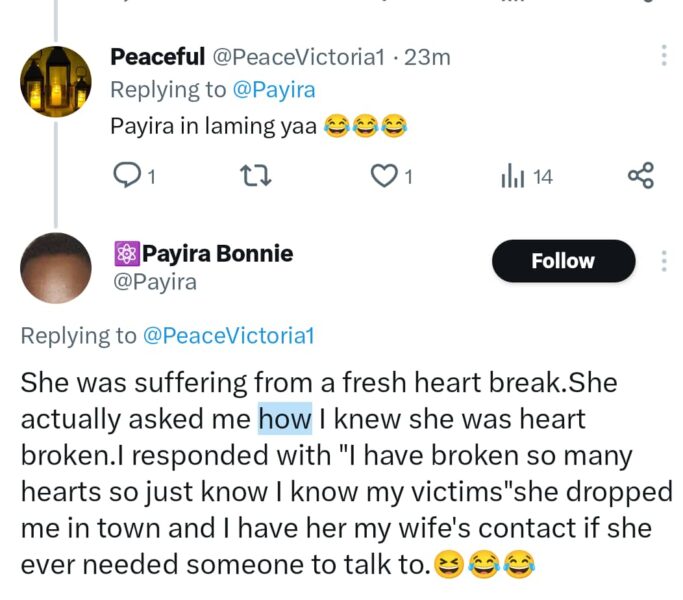Open the @PeaceVictoria1 handle beside Peaceful
The height and width of the screenshot is (600, 683).
298,57
